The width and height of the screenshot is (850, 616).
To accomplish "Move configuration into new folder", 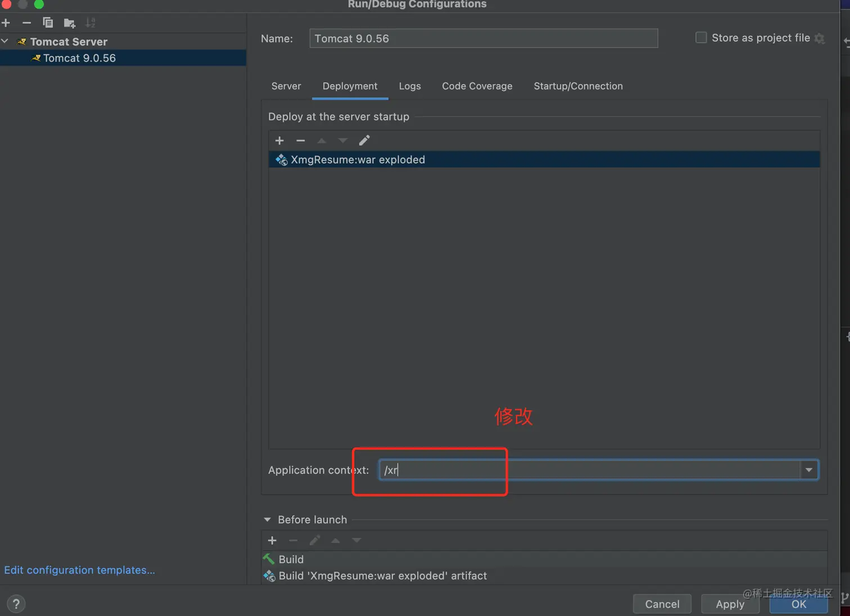I will tap(69, 23).
